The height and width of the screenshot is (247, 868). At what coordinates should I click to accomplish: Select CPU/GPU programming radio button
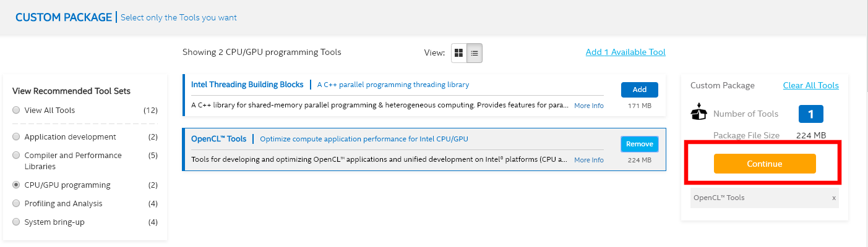[16, 185]
